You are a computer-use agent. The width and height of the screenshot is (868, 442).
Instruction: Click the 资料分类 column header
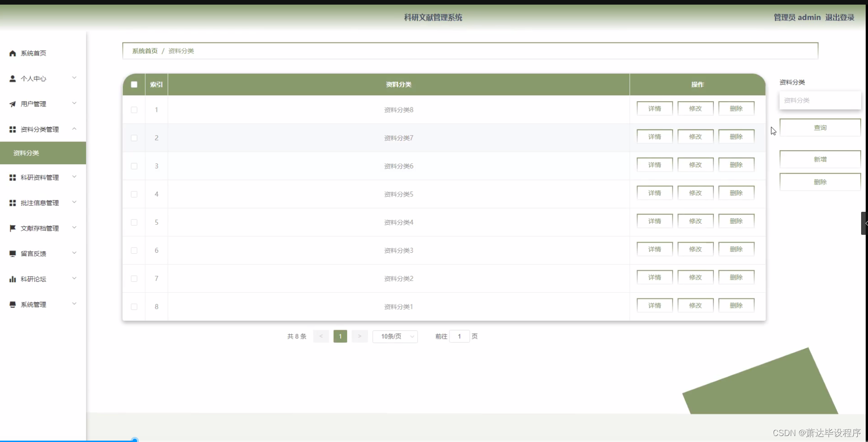tap(399, 84)
